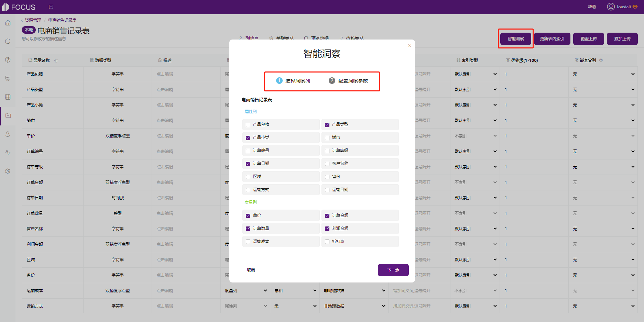Open the settings gear icon in sidebar
This screenshot has height=322, width=644.
click(8, 171)
